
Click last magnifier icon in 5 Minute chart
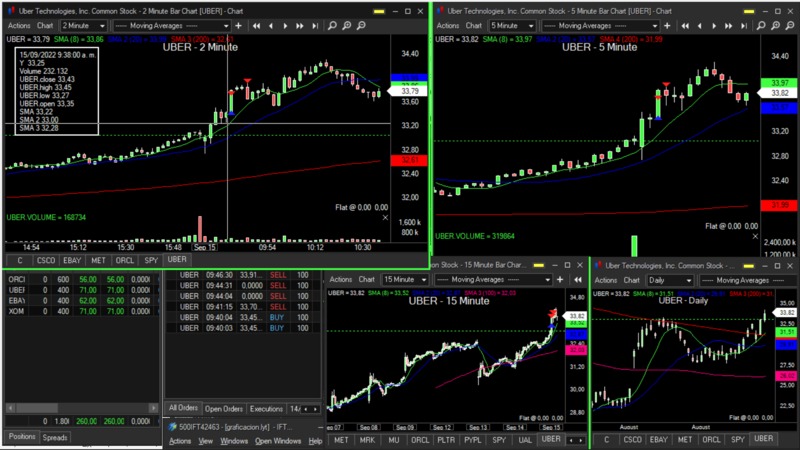pos(788,25)
